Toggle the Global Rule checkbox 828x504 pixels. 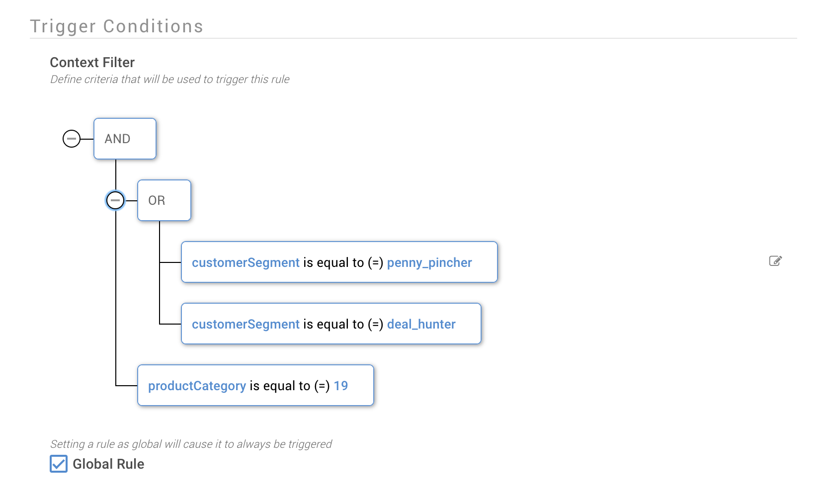[59, 464]
